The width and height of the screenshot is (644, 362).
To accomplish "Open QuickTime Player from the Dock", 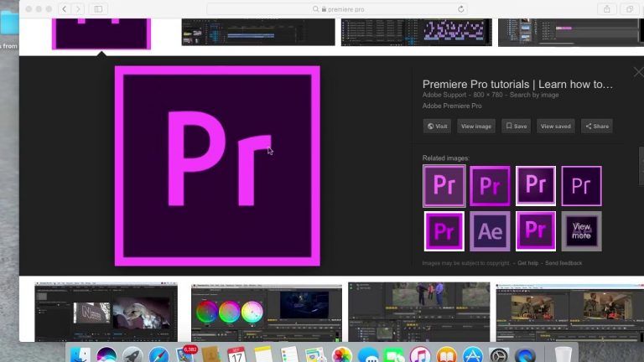I will click(525, 354).
